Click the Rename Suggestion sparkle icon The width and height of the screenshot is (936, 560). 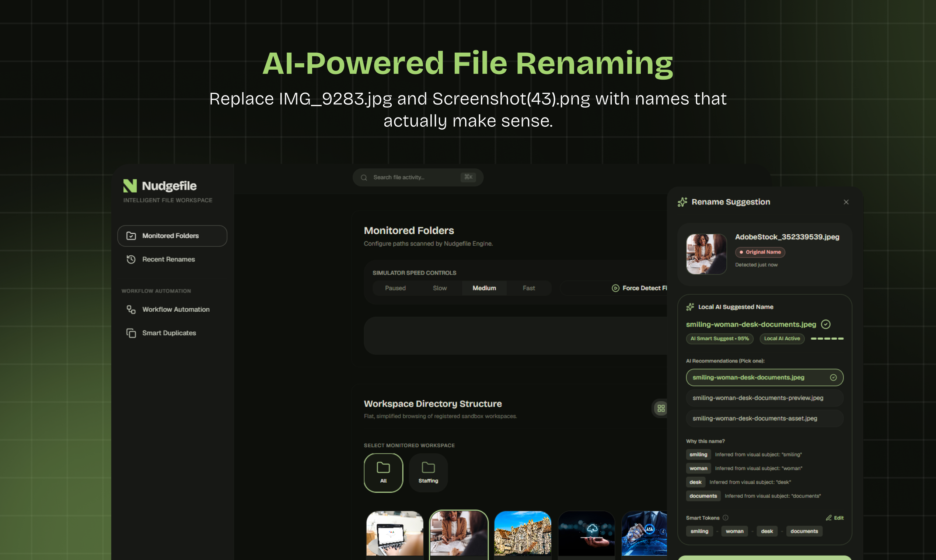point(682,202)
